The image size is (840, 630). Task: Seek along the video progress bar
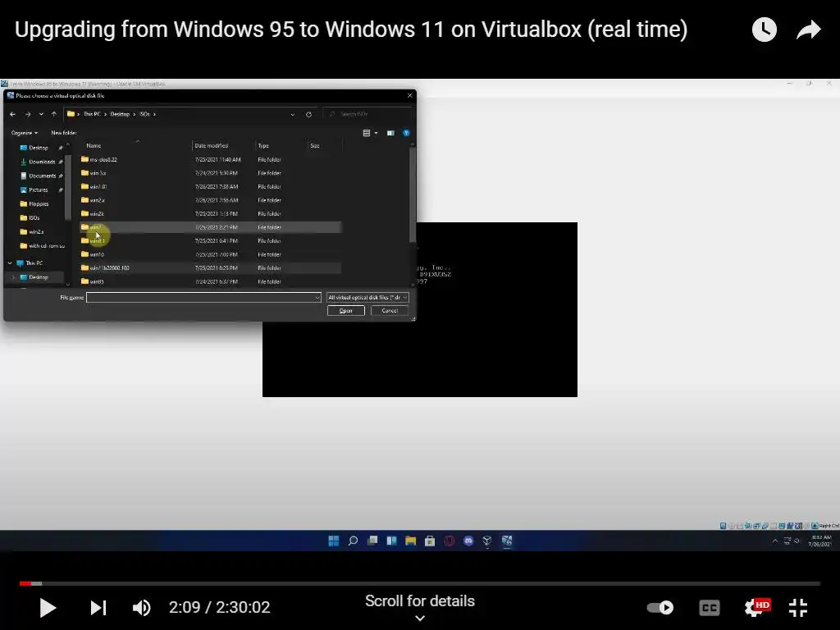click(420, 583)
